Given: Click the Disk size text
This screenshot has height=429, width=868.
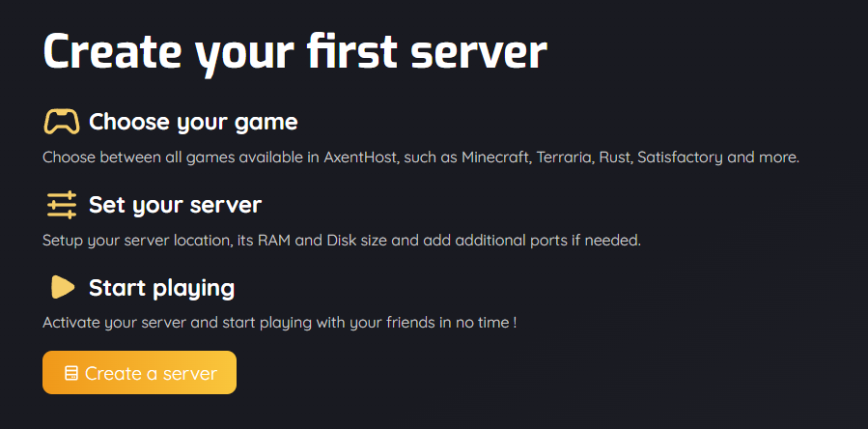Looking at the screenshot, I should [x=354, y=241].
